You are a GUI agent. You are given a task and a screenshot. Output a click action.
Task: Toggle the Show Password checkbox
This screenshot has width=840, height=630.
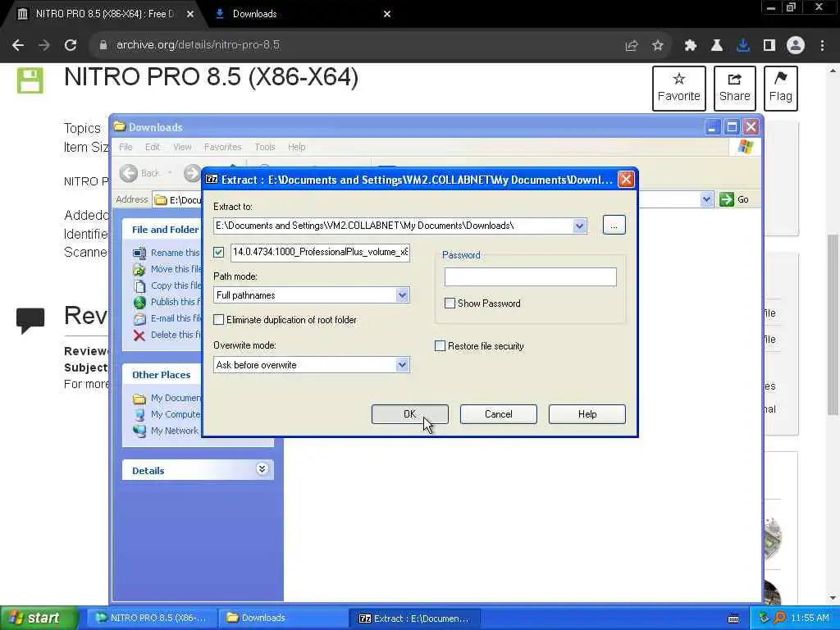pyautogui.click(x=450, y=304)
